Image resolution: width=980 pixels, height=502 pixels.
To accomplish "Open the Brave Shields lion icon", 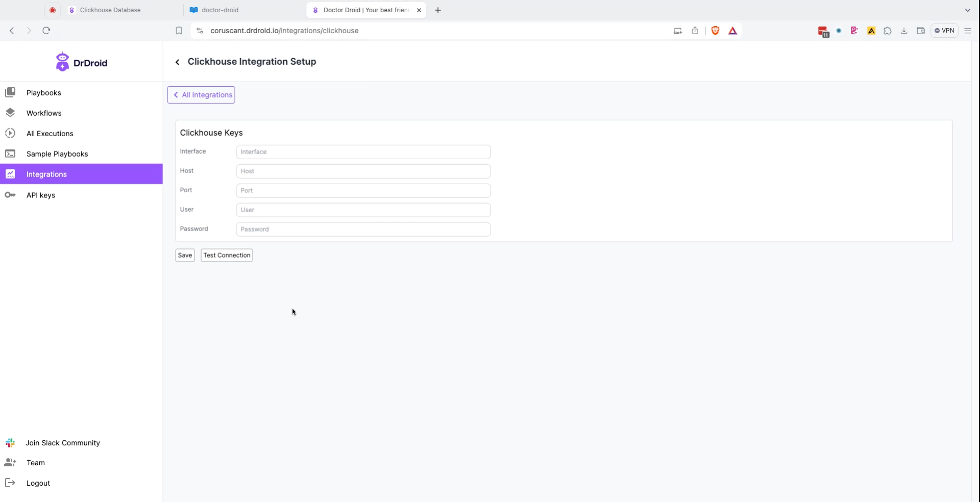I will point(715,31).
